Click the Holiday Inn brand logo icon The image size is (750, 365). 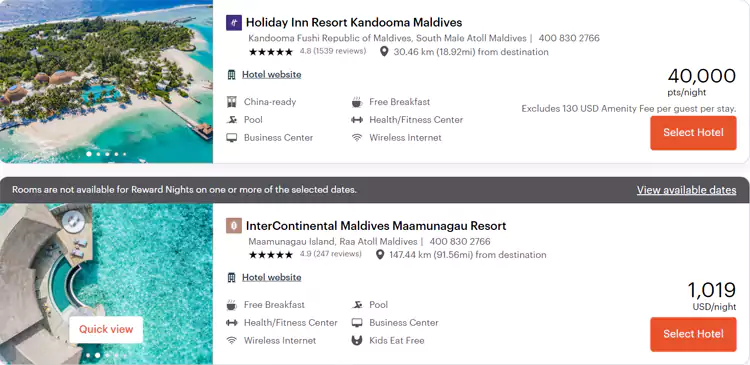coord(233,22)
